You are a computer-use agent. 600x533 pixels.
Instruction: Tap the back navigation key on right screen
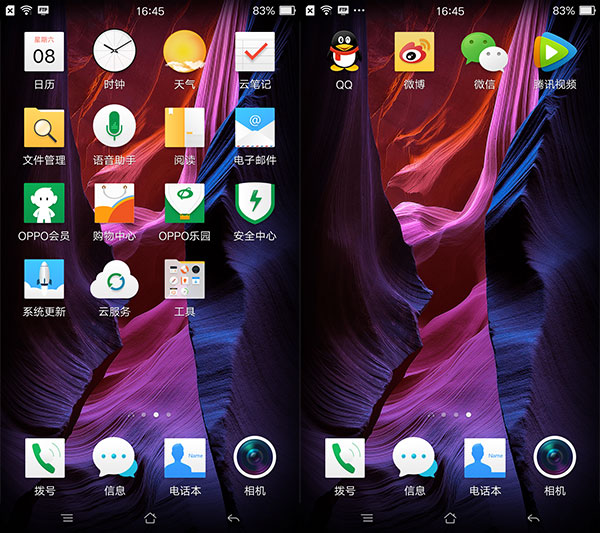click(533, 518)
